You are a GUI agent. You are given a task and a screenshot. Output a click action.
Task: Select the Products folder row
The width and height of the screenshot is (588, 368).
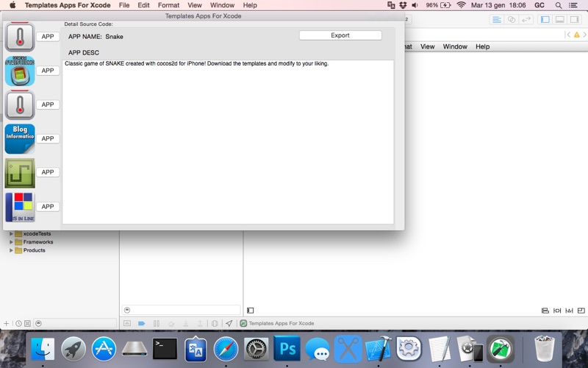click(x=60, y=250)
